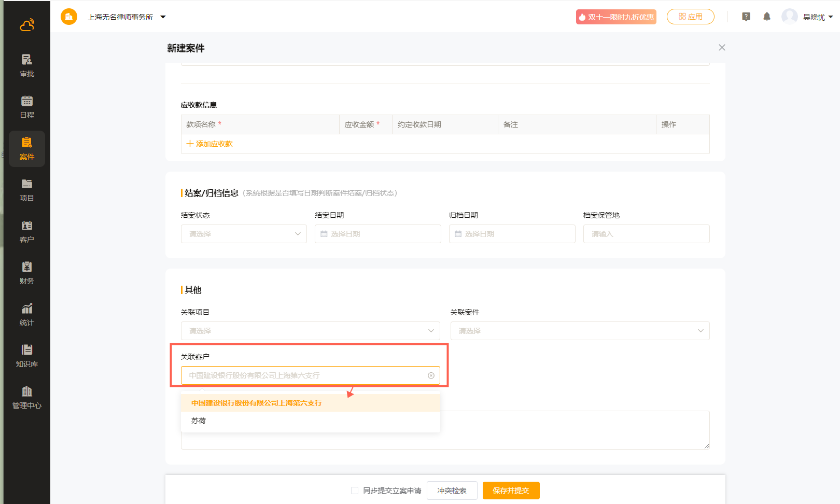
Task: Click the help question mark icon
Action: (746, 17)
